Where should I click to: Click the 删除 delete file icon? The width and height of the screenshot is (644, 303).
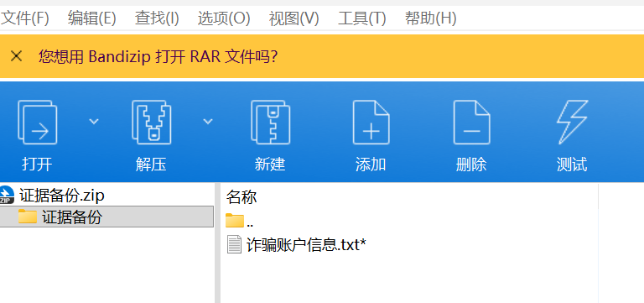(471, 122)
